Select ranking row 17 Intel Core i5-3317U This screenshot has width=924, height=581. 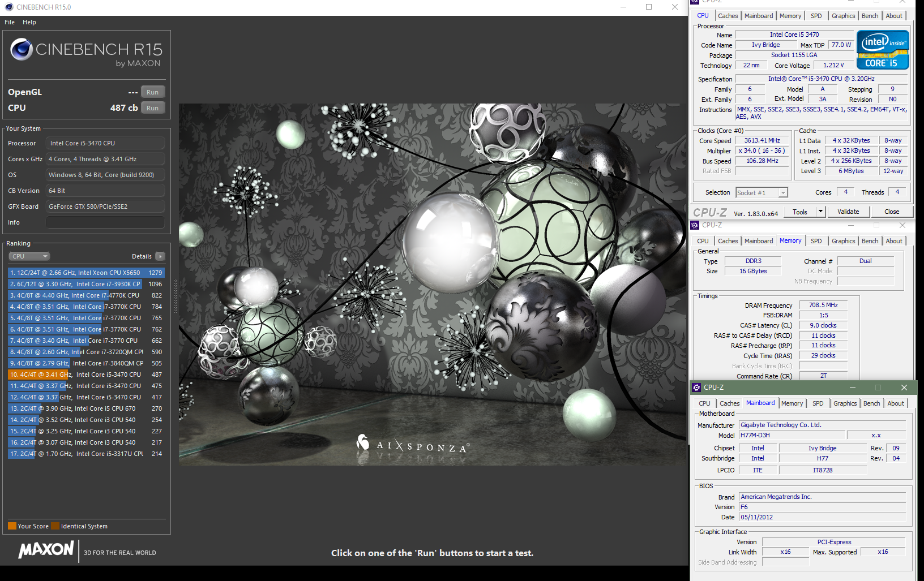(x=86, y=454)
